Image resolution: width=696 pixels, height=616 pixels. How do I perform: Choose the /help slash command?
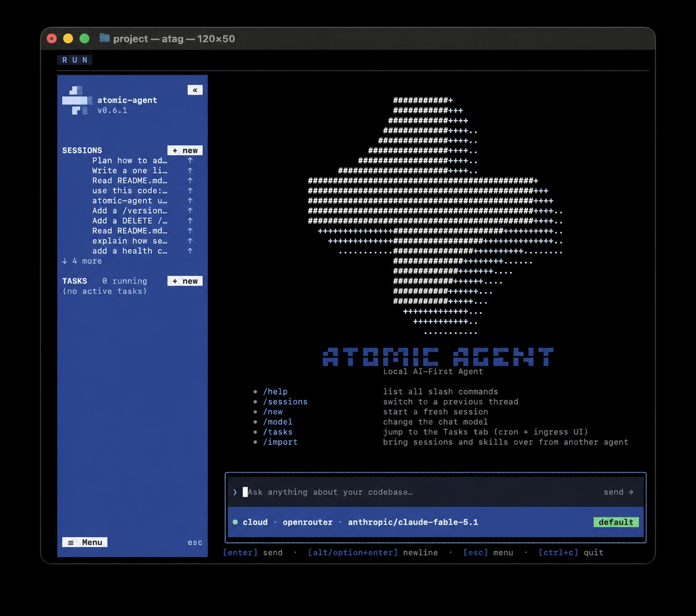pyautogui.click(x=275, y=392)
